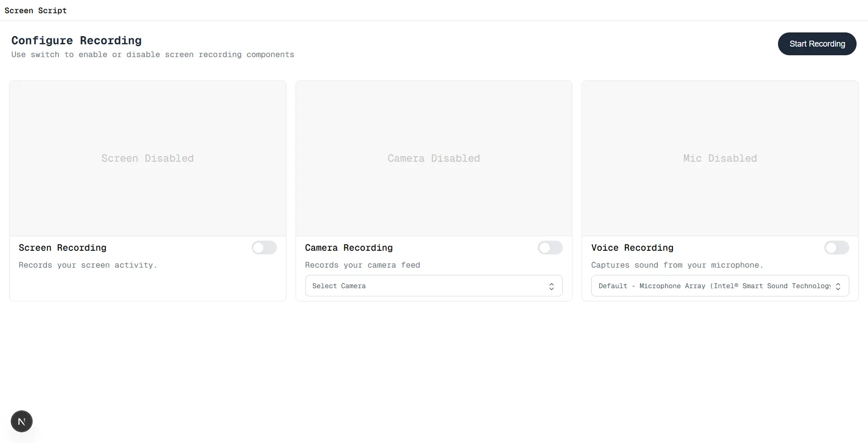Click the Screen Disabled preview area
868x443 pixels.
[147, 158]
